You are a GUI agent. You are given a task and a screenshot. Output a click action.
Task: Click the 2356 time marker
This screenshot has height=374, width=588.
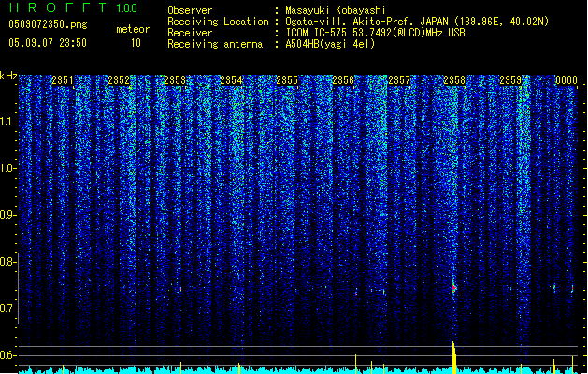(x=343, y=80)
